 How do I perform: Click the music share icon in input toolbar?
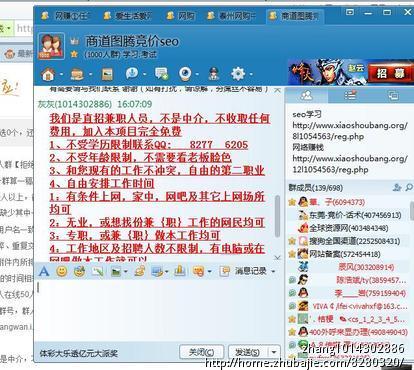(140, 271)
